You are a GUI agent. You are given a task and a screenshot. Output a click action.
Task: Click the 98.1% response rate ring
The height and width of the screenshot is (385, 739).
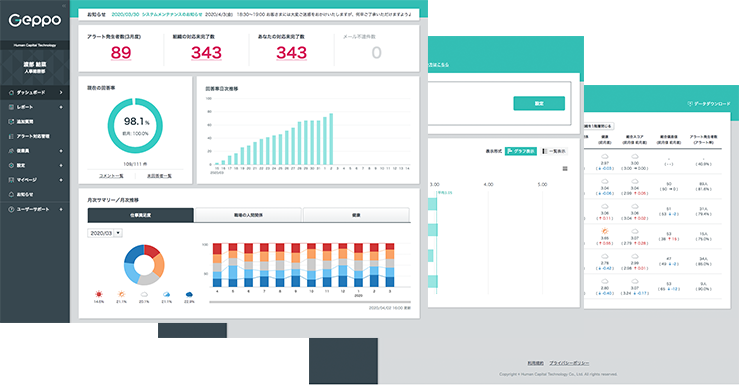[x=135, y=126]
